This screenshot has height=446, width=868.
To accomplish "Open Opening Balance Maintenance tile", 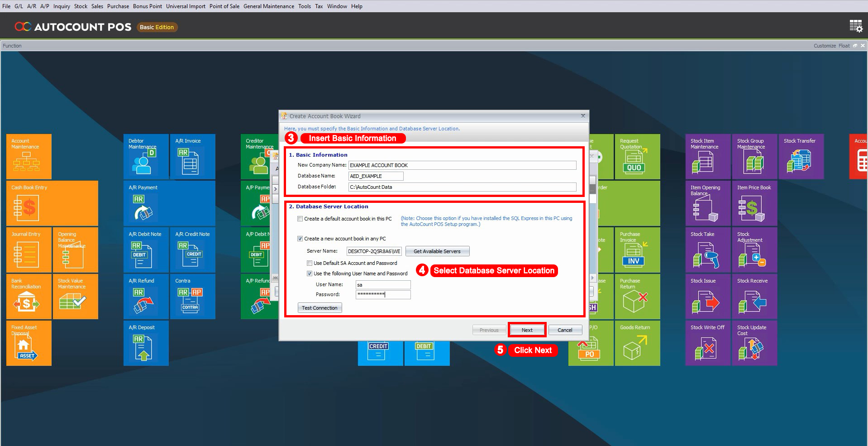I will click(x=76, y=250).
